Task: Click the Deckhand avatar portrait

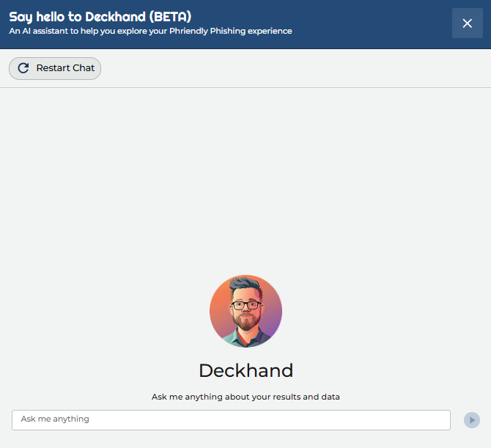Action: coord(245,311)
